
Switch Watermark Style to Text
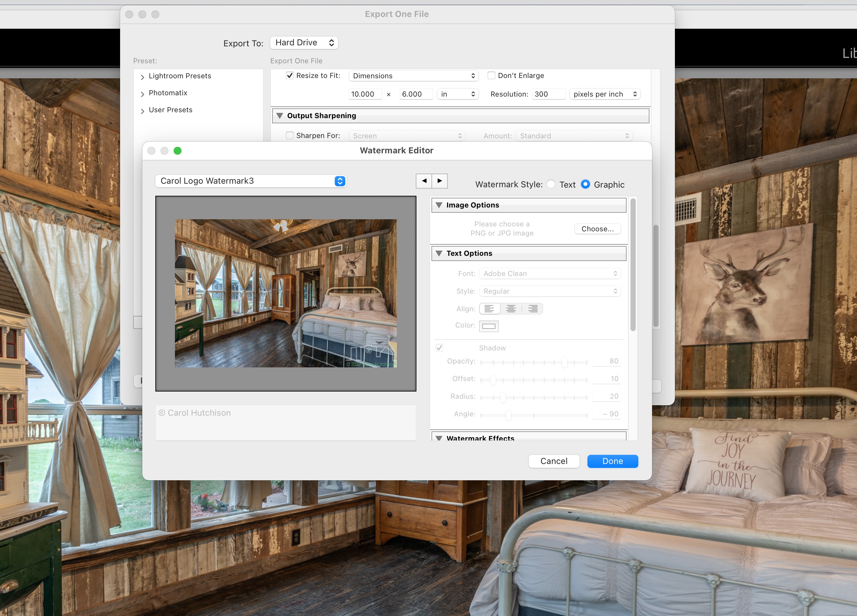coord(551,184)
